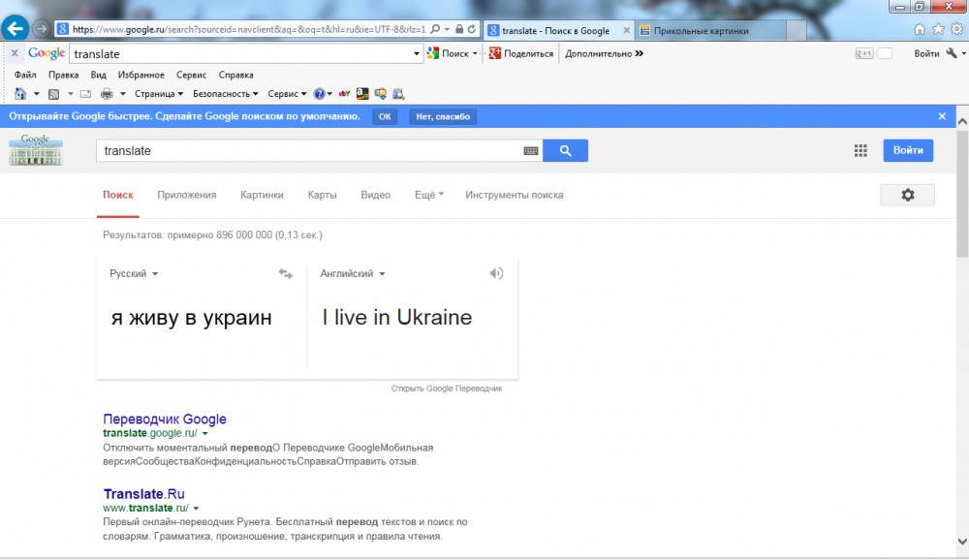Click the printer icon in command bar
969x560 pixels.
(107, 94)
